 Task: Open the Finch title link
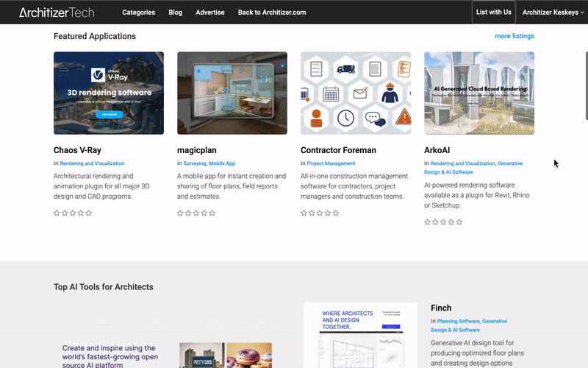pyautogui.click(x=441, y=308)
